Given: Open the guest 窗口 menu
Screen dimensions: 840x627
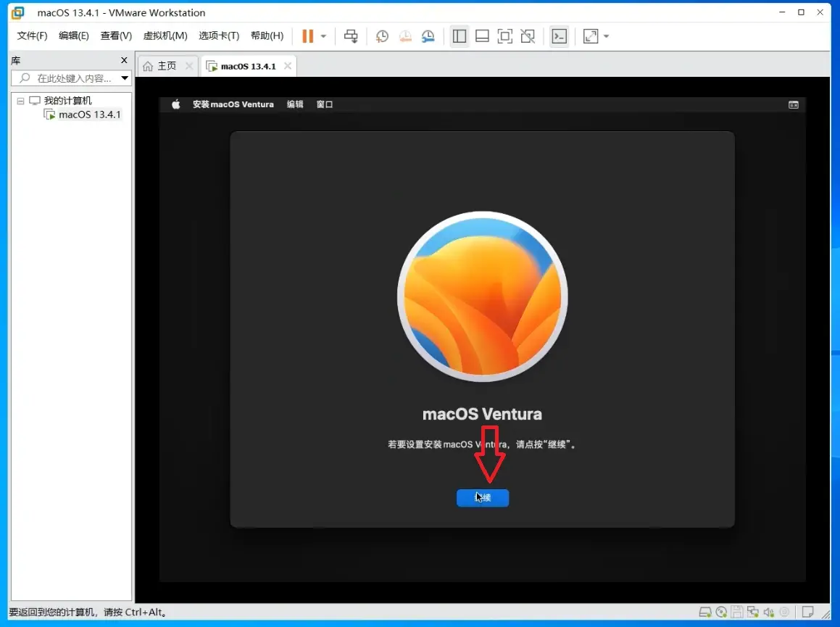Looking at the screenshot, I should pos(325,104).
